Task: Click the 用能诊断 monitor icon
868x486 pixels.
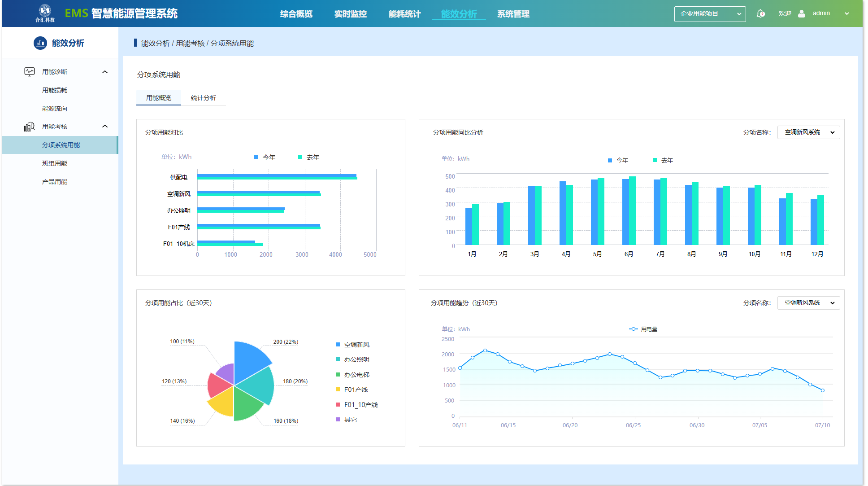Action: click(30, 72)
